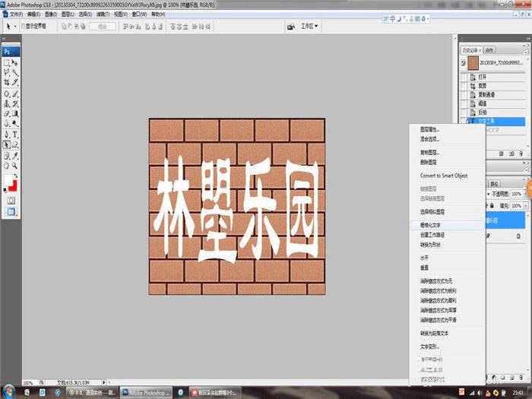Choose Convert to Smart Object menu entry
532x399 pixels.
444,176
